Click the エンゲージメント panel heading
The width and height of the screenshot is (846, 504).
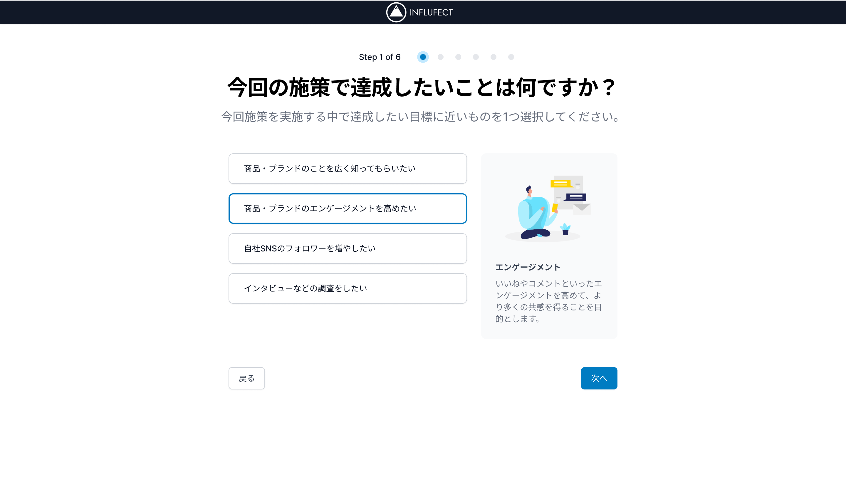point(528,267)
